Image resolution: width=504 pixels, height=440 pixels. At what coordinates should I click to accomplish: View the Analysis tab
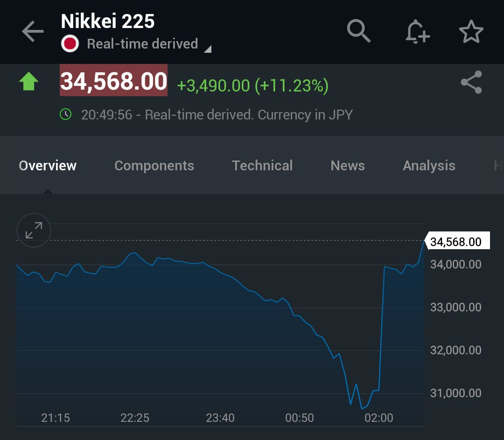click(429, 166)
